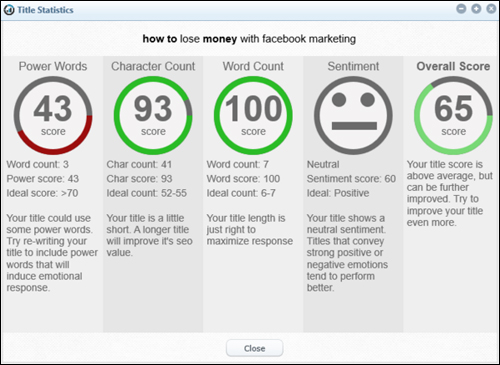Close dialog with the title bar X
Viewport: 500px width, 365px height.
tap(491, 9)
